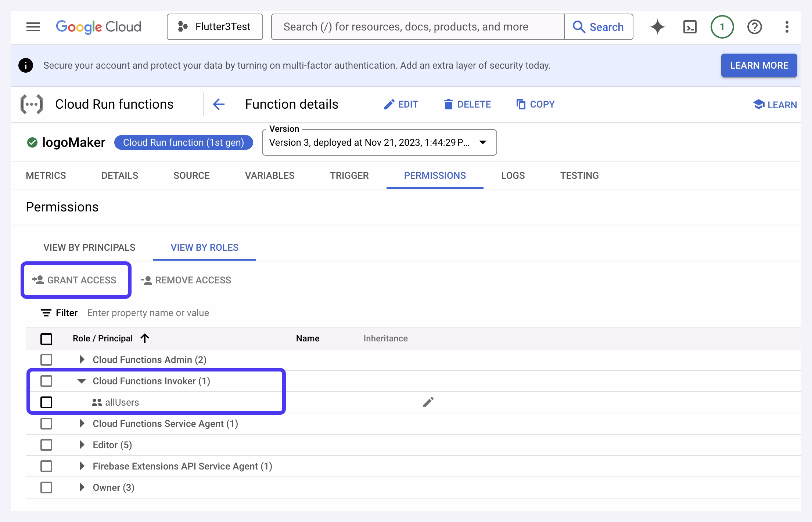This screenshot has width=812, height=522.
Task: Open notifications badge showing 1
Action: [x=722, y=27]
